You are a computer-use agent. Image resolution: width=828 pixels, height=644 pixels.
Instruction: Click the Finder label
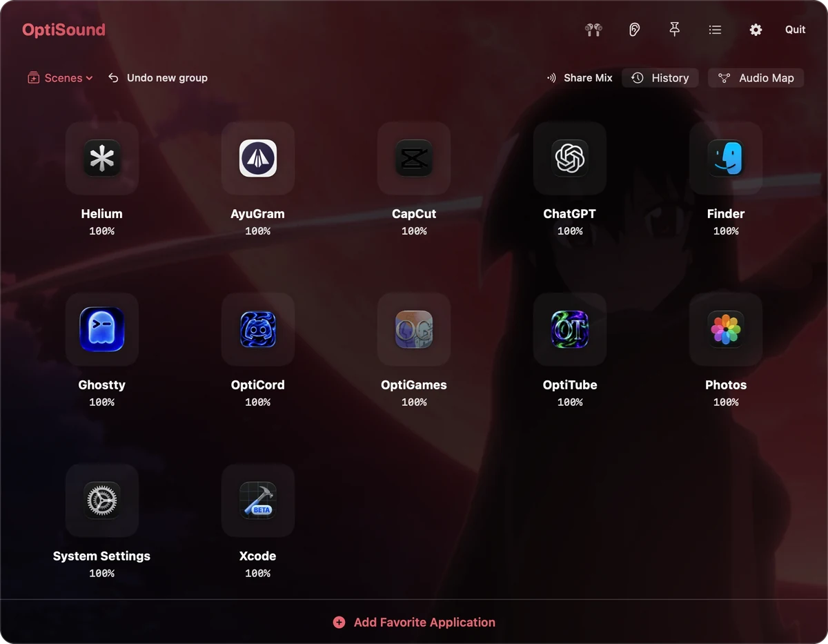(x=726, y=214)
